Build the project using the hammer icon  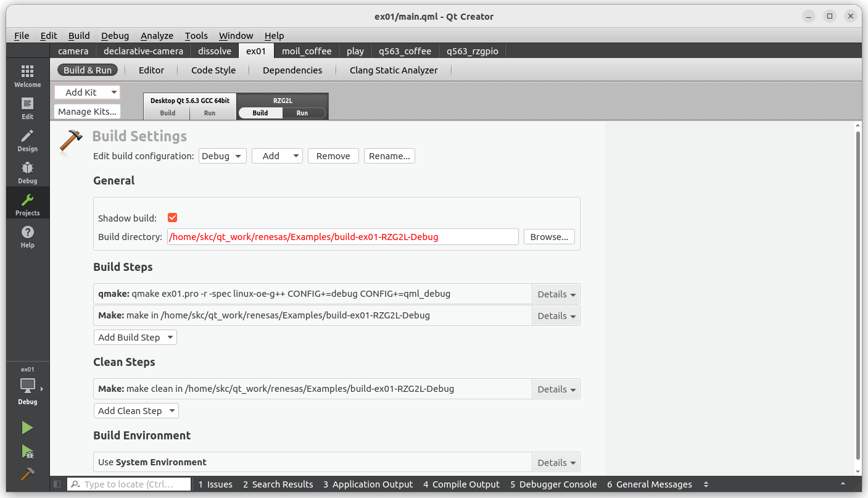pos(27,475)
